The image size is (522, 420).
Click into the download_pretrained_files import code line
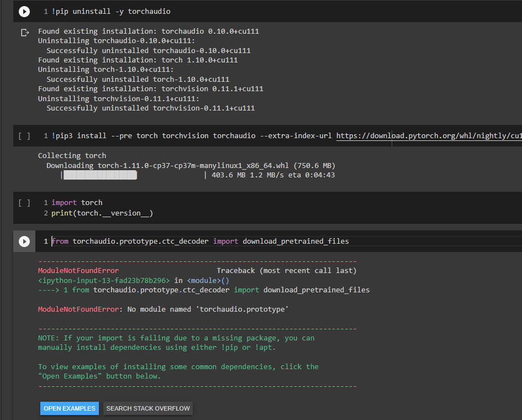pyautogui.click(x=201, y=241)
